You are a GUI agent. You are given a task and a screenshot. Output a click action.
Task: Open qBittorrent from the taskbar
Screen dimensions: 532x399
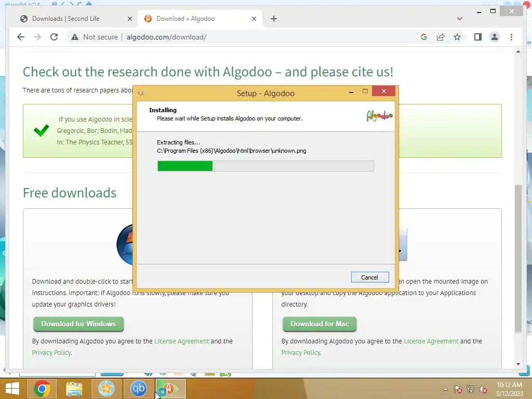pyautogui.click(x=138, y=389)
